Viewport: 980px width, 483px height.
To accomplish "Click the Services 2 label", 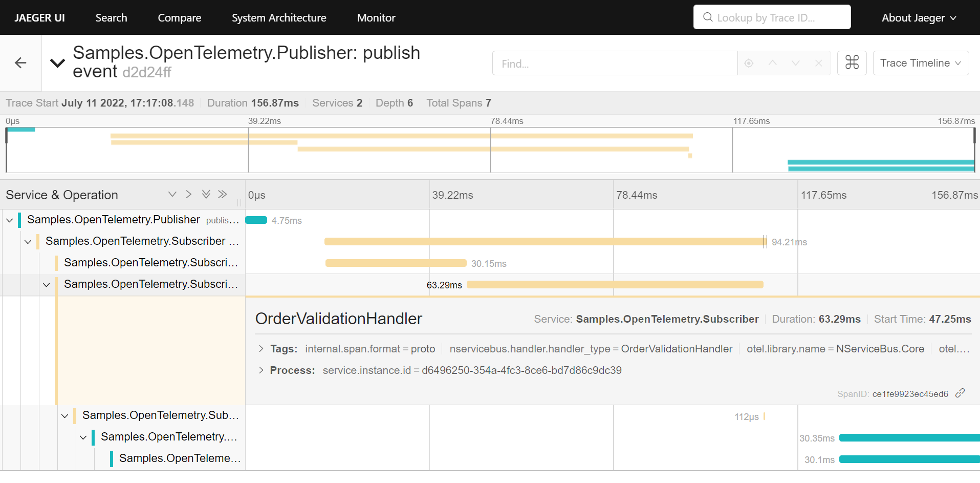I will (337, 103).
